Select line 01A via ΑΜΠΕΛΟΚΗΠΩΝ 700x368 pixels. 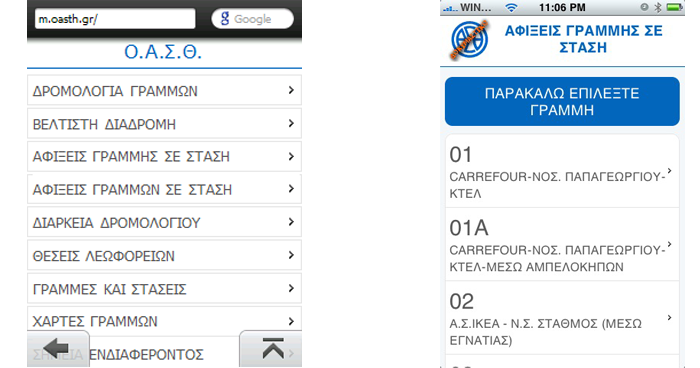click(x=562, y=244)
